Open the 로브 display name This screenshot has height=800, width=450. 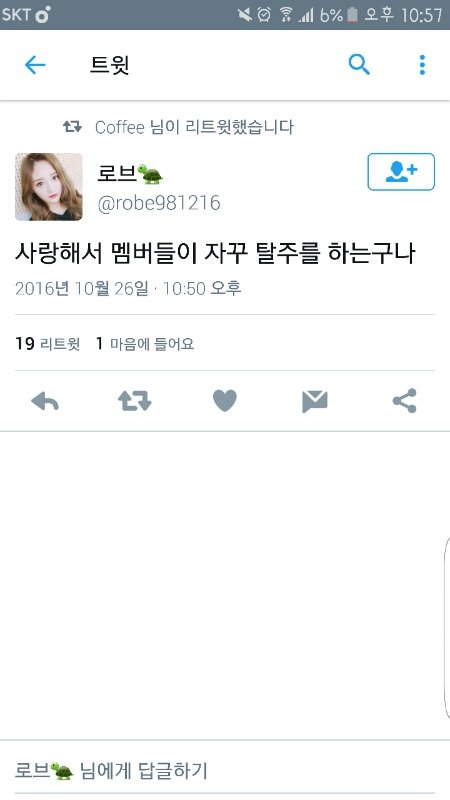130,174
